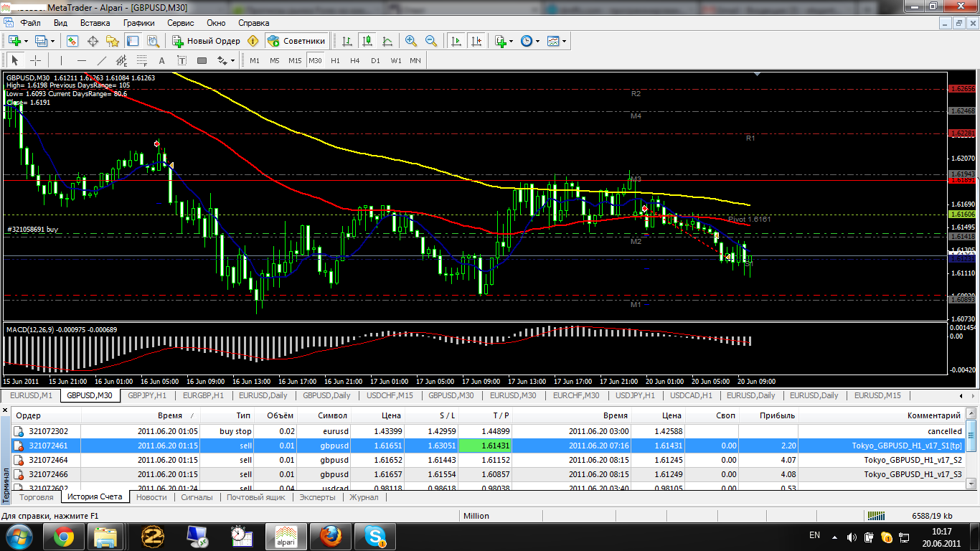Image resolution: width=980 pixels, height=551 pixels.
Task: Toggle chart auto scroll
Action: pos(456,41)
